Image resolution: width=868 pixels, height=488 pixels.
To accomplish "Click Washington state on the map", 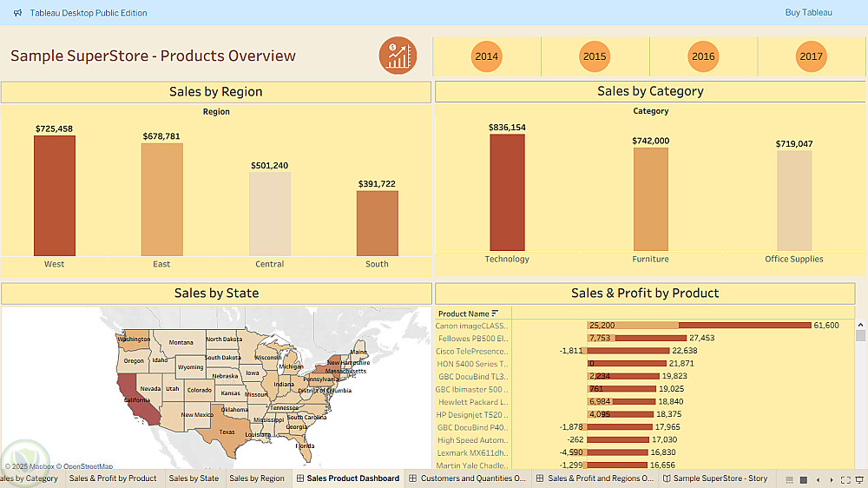I will (134, 339).
